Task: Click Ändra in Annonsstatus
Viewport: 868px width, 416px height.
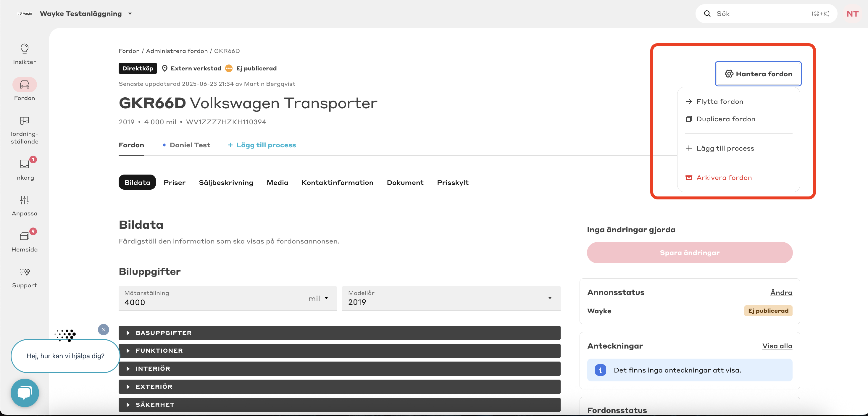Action: pyautogui.click(x=781, y=293)
